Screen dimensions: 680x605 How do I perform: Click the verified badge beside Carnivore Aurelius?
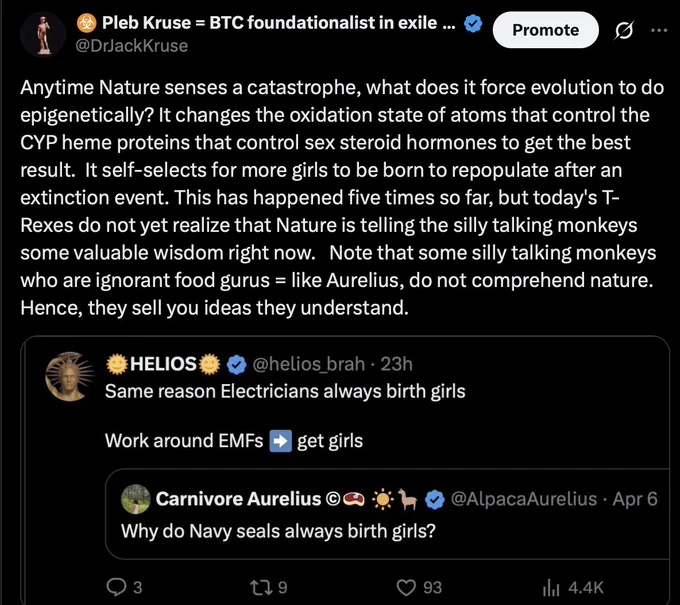[x=435, y=500]
